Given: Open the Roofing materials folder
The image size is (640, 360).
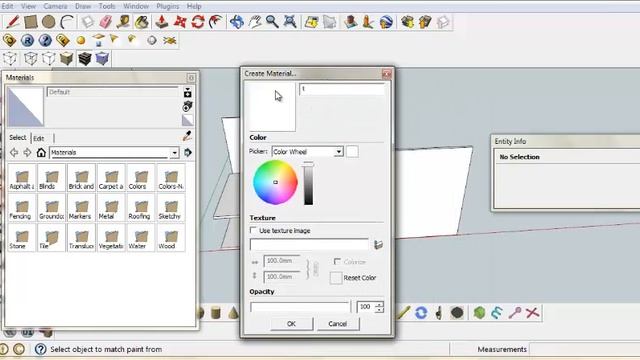Looking at the screenshot, I should point(141,208).
